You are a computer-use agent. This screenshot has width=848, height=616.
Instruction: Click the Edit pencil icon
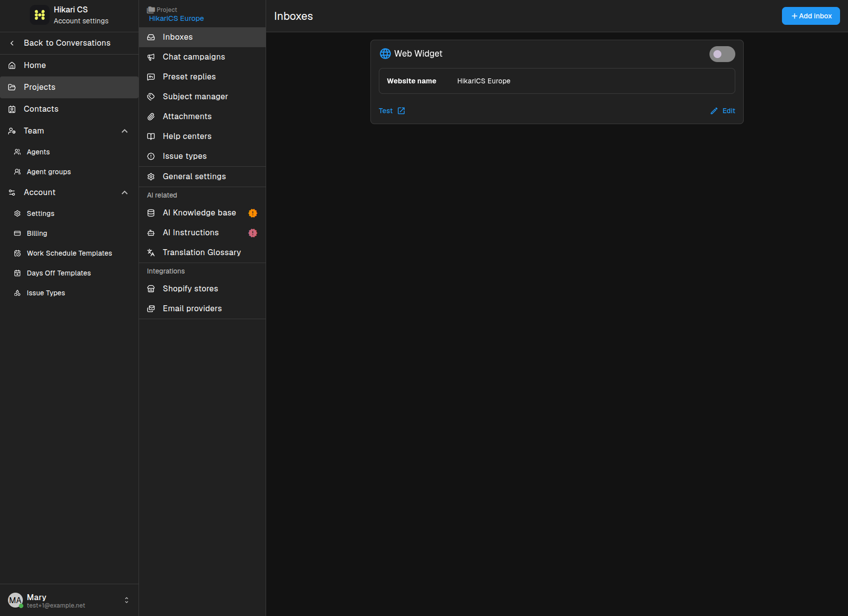tap(714, 111)
